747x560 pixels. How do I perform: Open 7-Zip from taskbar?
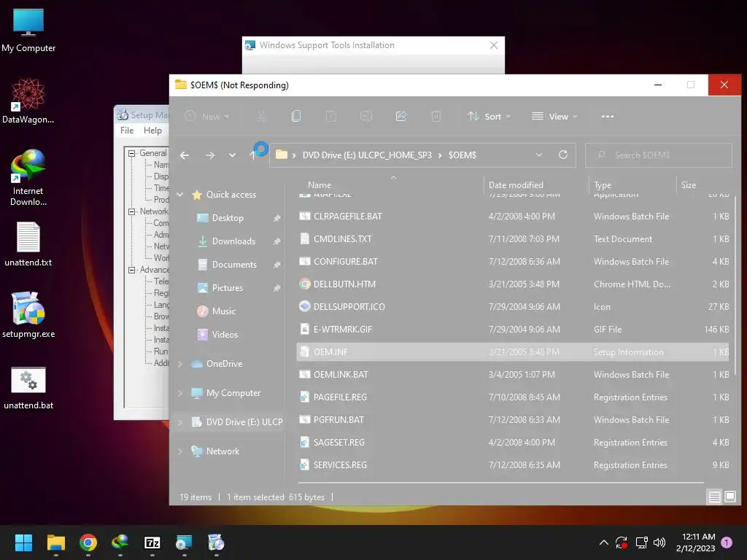pyautogui.click(x=152, y=542)
